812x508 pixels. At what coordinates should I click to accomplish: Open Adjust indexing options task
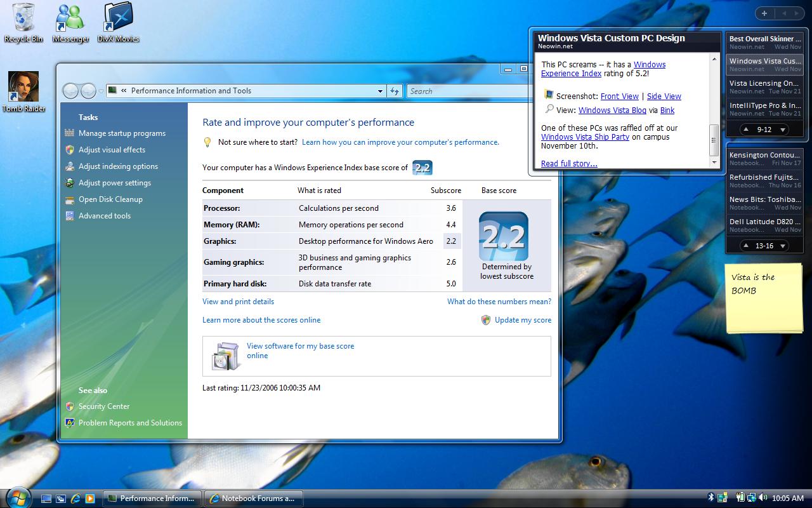coord(118,166)
